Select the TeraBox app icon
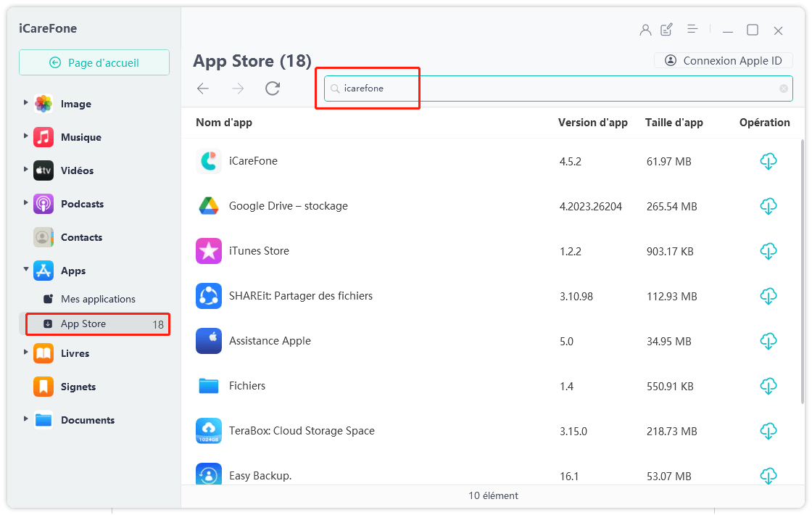Viewport: 812px width, 515px height. pyautogui.click(x=209, y=431)
